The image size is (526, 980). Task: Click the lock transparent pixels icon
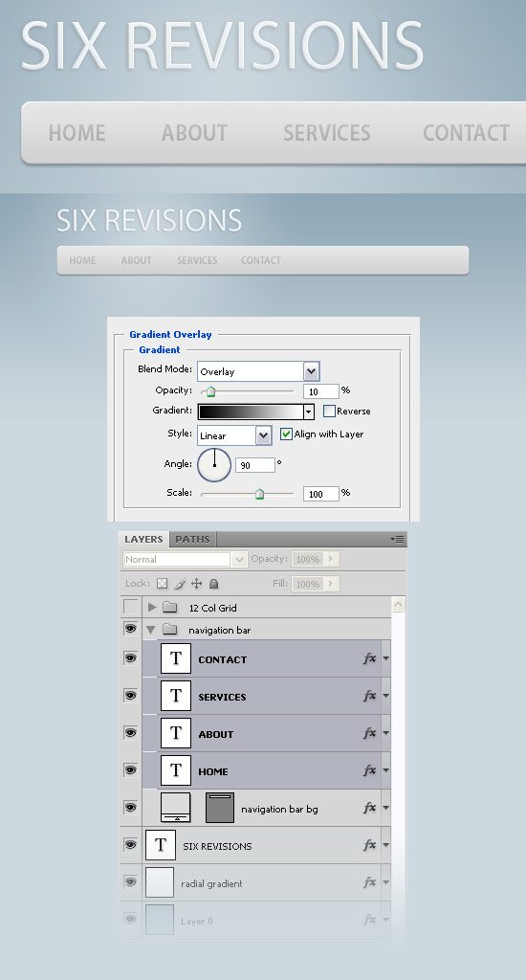tap(163, 584)
